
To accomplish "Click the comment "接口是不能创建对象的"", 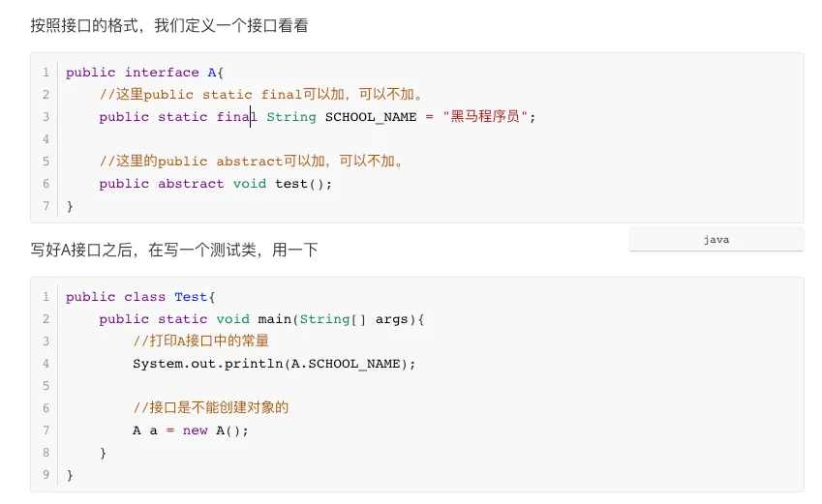I will tap(210, 408).
